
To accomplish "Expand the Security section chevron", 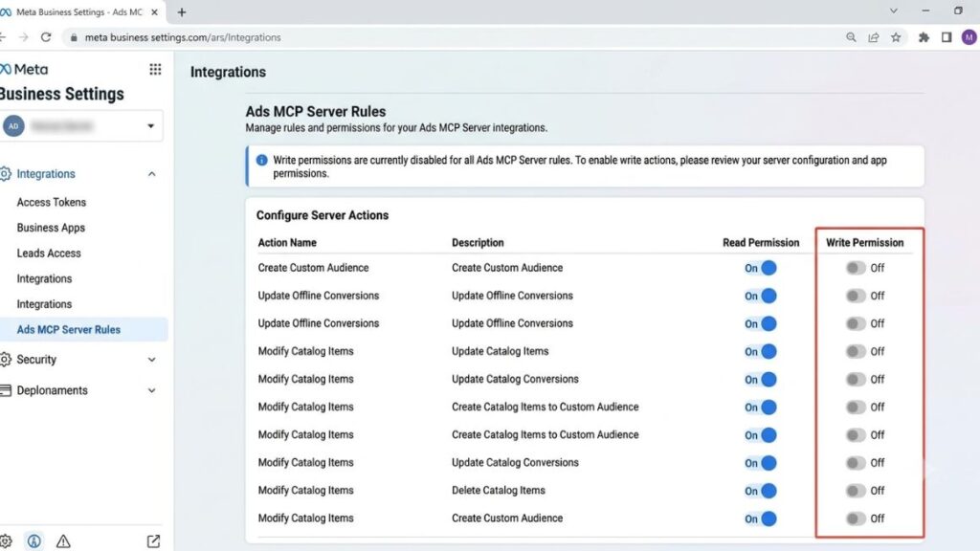I will click(152, 360).
